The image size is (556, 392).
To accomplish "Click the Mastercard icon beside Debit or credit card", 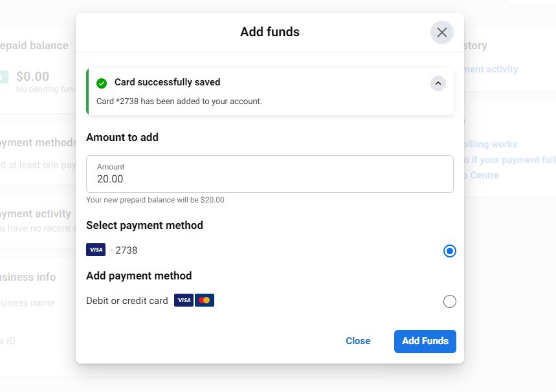I will [205, 300].
